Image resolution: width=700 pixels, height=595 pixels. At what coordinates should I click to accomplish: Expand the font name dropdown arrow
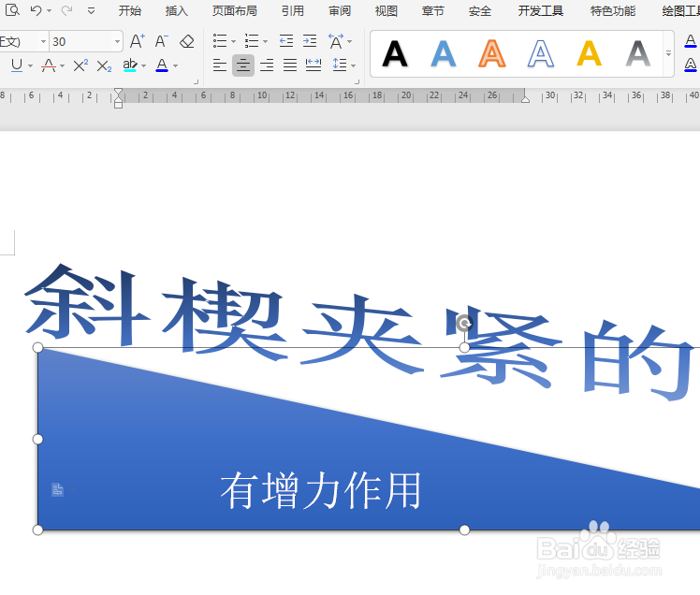coord(43,41)
